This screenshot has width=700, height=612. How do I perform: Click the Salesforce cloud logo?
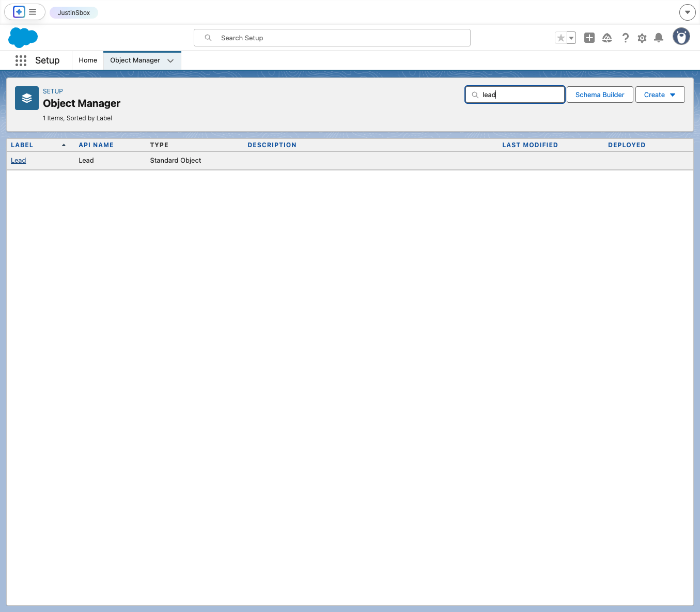click(x=23, y=38)
